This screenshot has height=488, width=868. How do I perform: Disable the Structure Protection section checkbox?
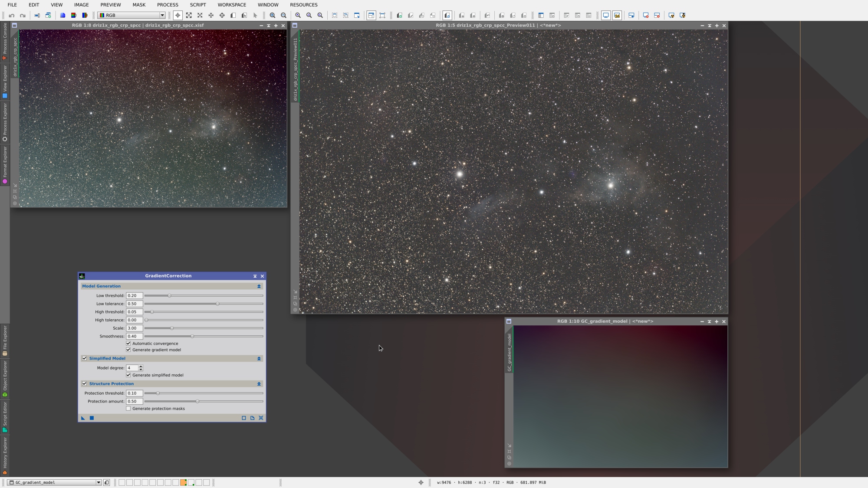click(85, 383)
